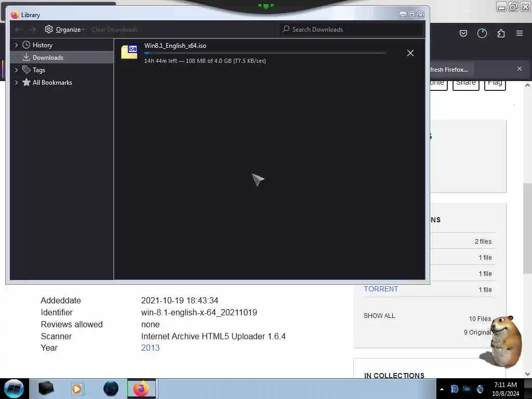Image resolution: width=532 pixels, height=399 pixels.
Task: Click the network tray icon
Action: (467, 389)
